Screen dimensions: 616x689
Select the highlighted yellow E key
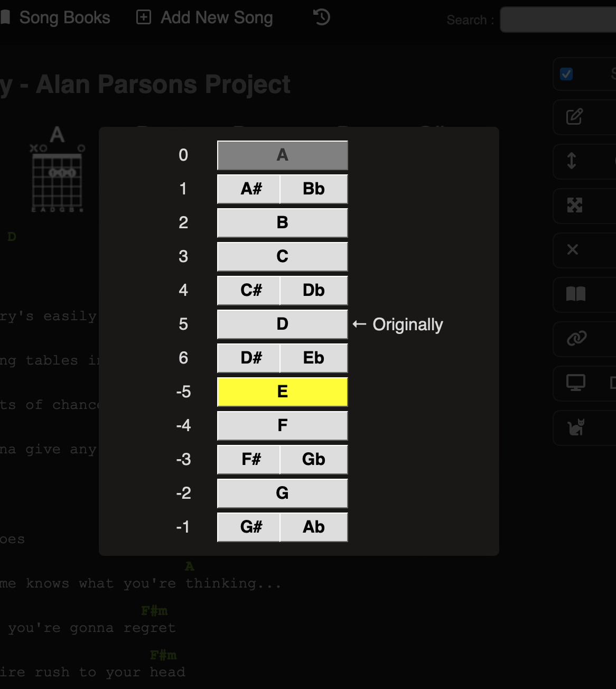tap(282, 392)
